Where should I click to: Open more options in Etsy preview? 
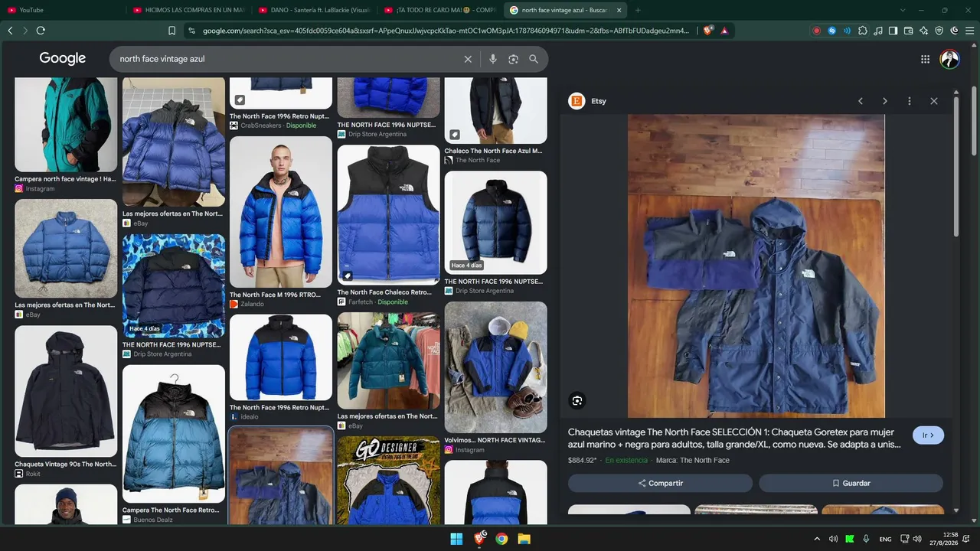[x=910, y=101]
